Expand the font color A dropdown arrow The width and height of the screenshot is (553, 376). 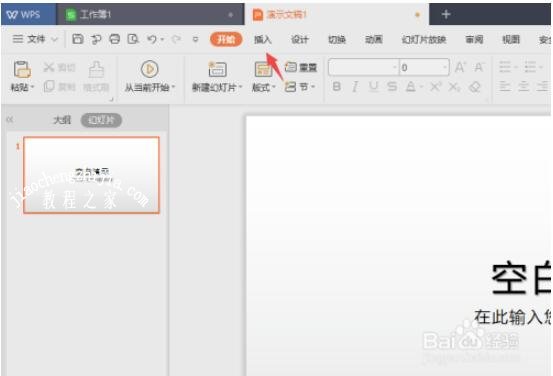(421, 87)
